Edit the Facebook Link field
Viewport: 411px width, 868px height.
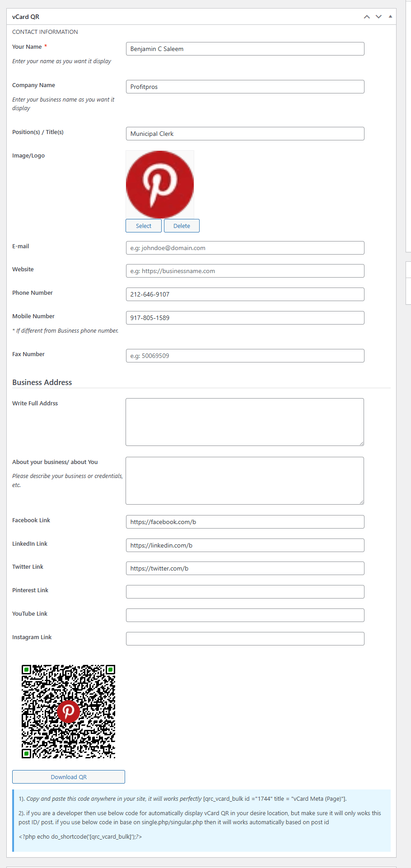point(245,522)
